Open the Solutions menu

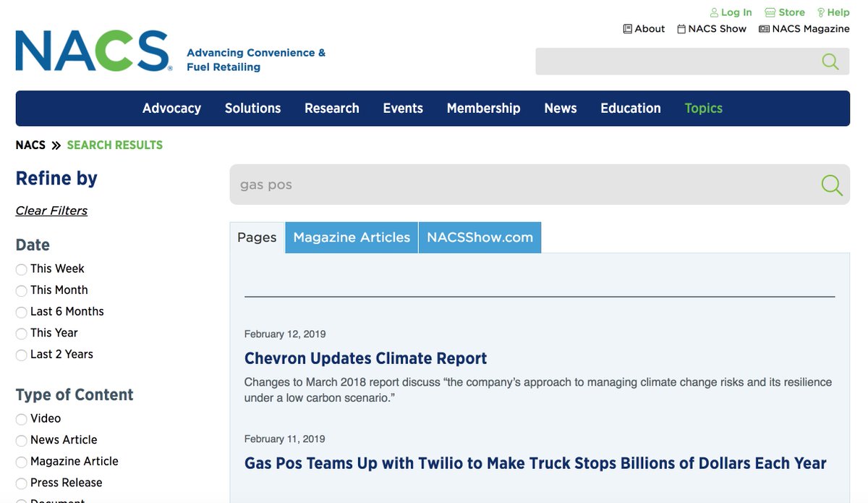point(252,109)
